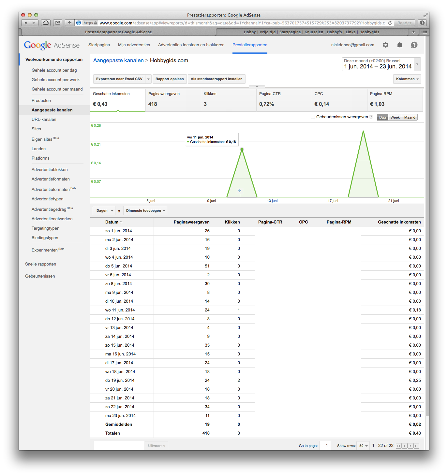Click Safari share button

pos(58,23)
